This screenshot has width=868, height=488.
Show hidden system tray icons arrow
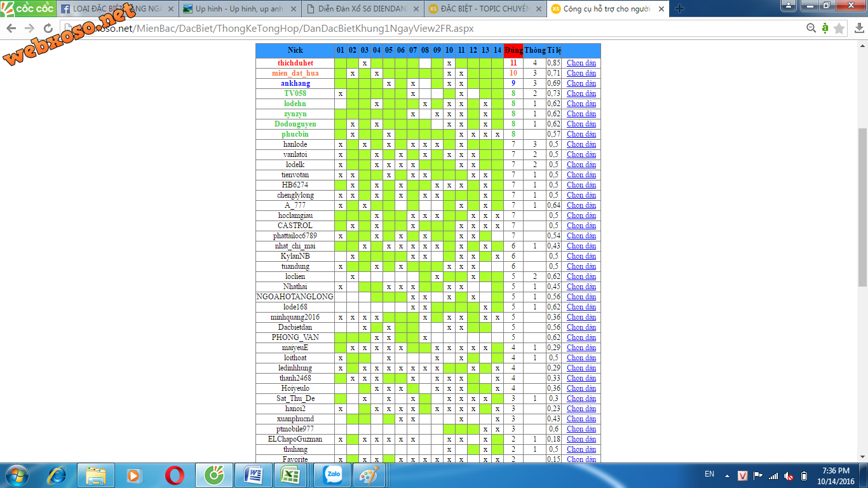[728, 475]
